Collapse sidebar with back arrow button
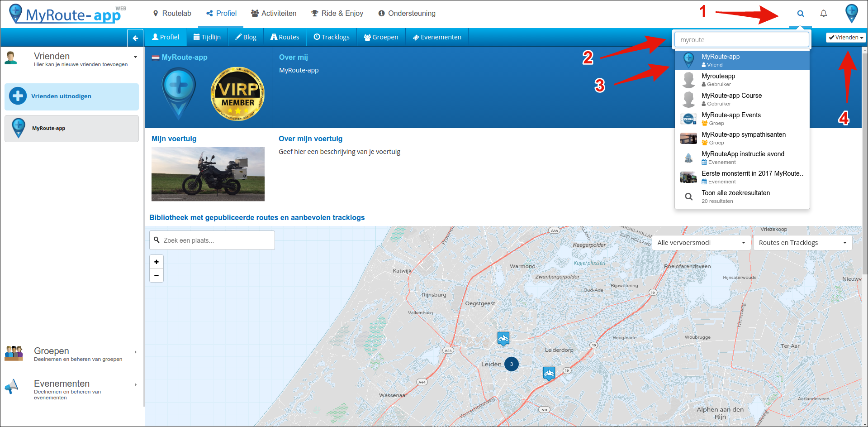The width and height of the screenshot is (868, 427). 135,38
